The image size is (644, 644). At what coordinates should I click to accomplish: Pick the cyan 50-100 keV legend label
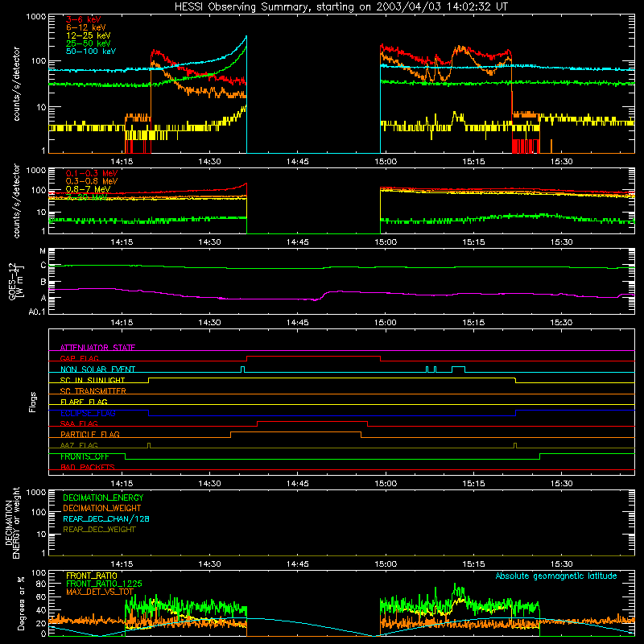[91, 52]
